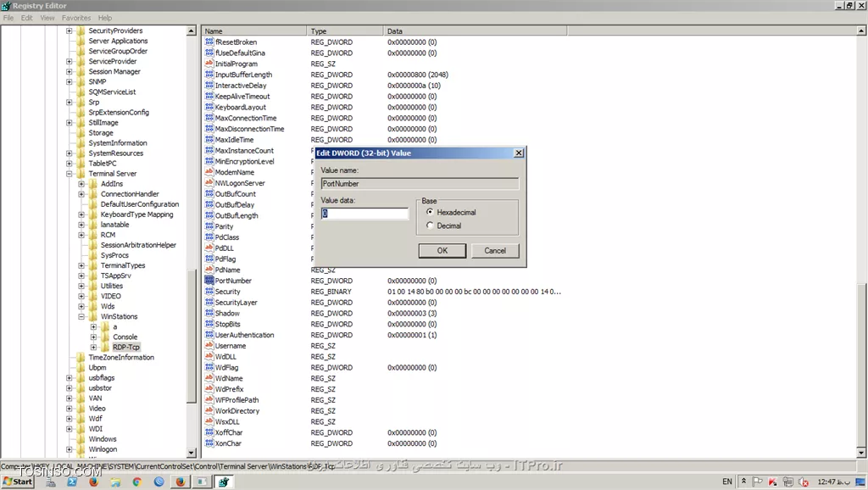Click the EN language indicator
The image size is (868, 490).
pos(726,482)
